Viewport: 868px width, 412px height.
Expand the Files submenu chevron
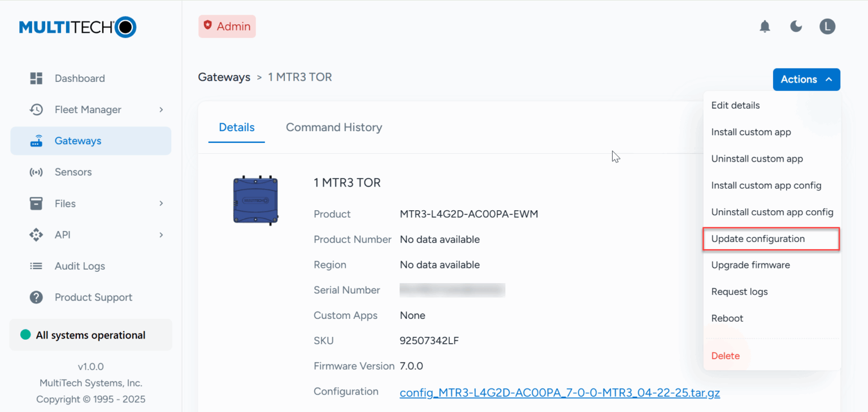[x=161, y=203]
